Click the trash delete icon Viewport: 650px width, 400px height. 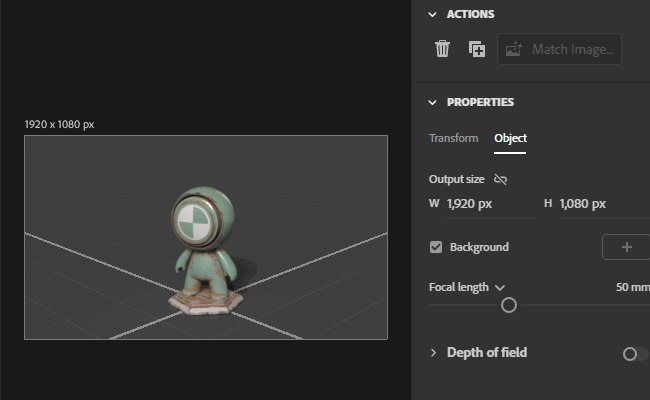pos(442,49)
